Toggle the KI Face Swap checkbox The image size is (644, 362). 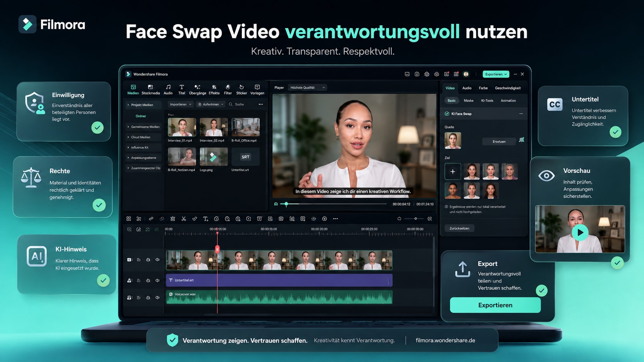coord(447,114)
